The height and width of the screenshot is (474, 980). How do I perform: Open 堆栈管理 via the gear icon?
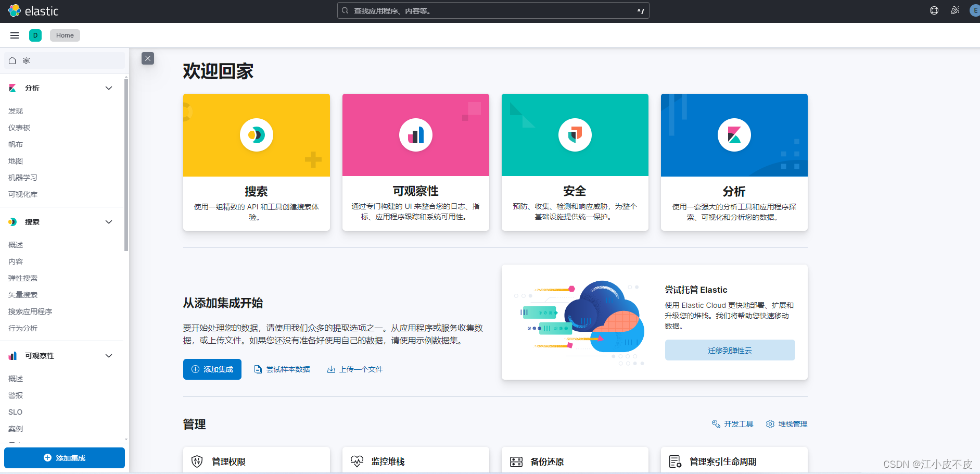coord(770,424)
